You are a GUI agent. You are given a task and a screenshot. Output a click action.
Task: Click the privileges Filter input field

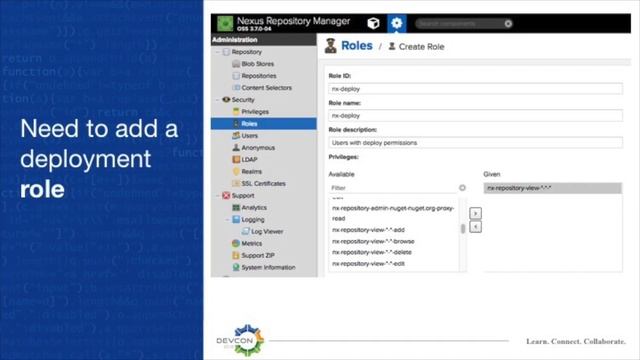(x=393, y=188)
